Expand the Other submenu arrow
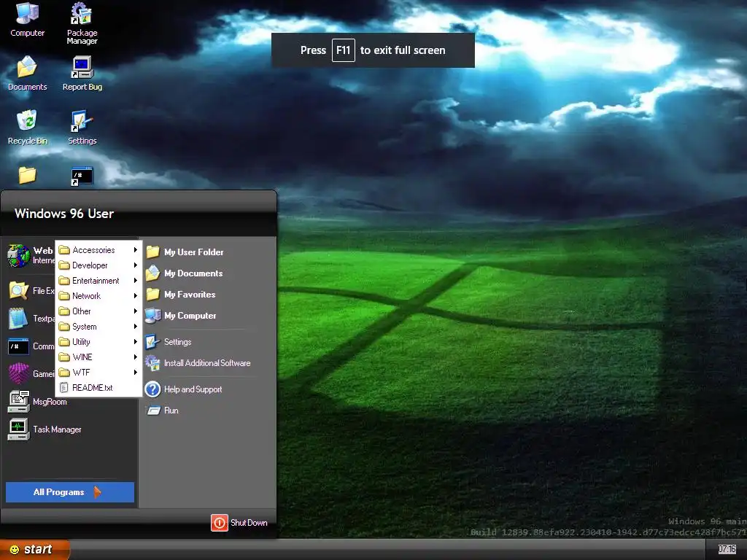The width and height of the screenshot is (747, 560). (135, 311)
